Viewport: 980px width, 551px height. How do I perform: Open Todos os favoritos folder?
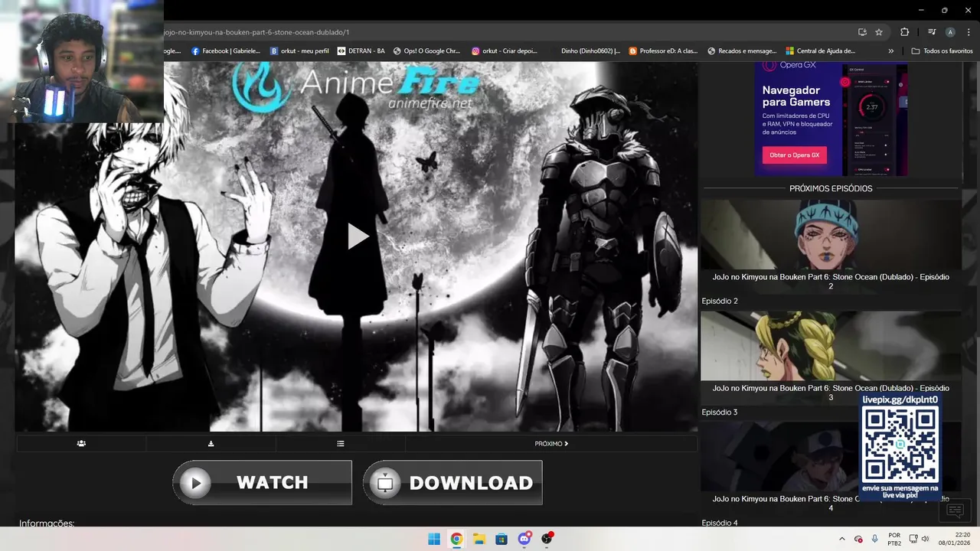(x=942, y=51)
